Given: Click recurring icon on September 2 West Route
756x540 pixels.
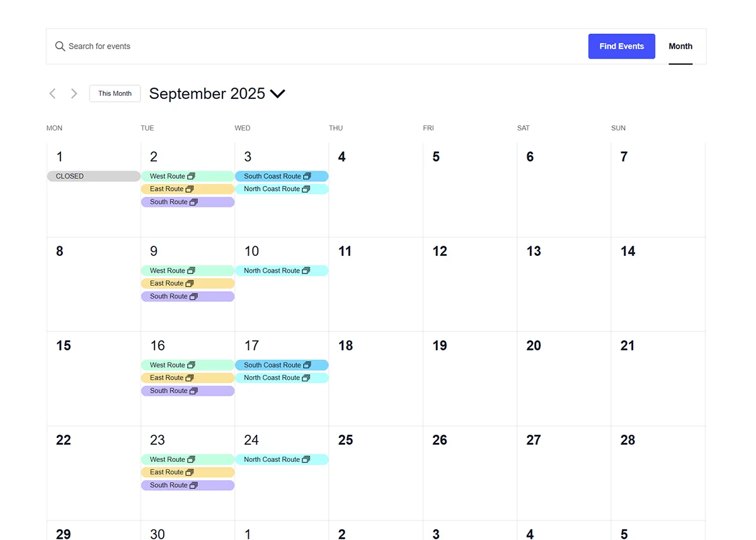Looking at the screenshot, I should pos(192,176).
